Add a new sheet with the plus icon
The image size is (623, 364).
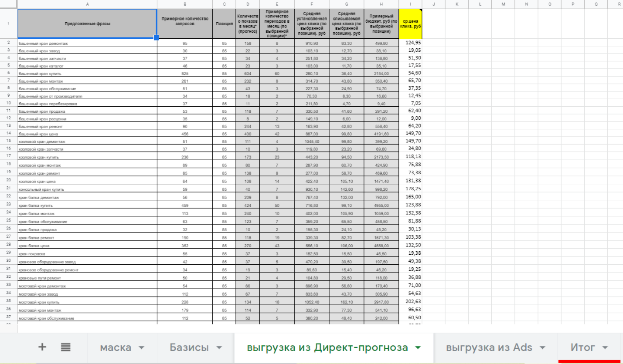point(42,347)
